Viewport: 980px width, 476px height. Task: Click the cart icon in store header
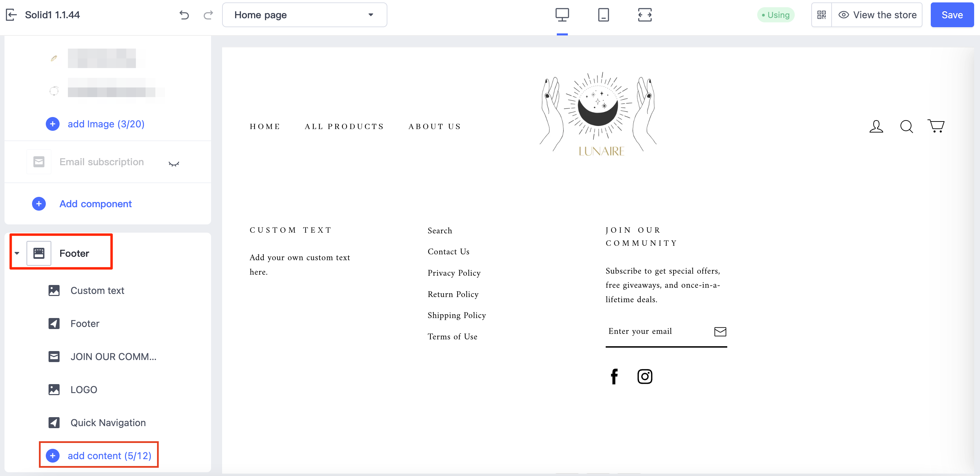936,126
